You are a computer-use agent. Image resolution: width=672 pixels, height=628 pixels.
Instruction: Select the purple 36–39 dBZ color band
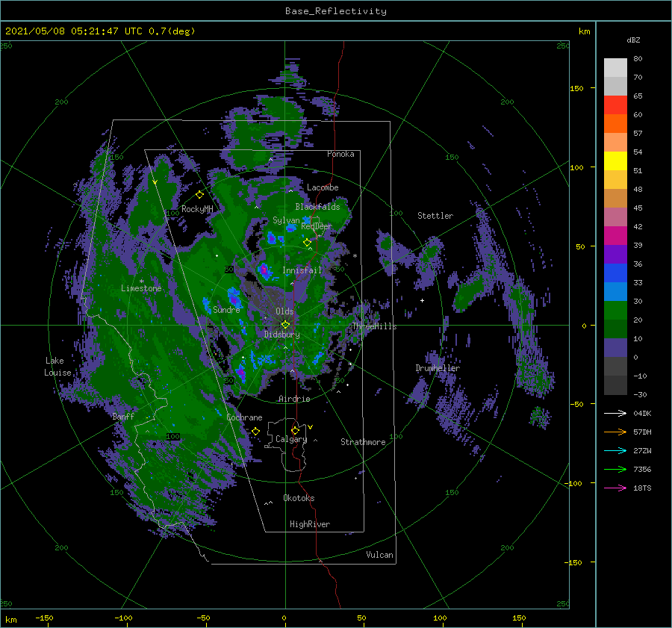pos(615,254)
